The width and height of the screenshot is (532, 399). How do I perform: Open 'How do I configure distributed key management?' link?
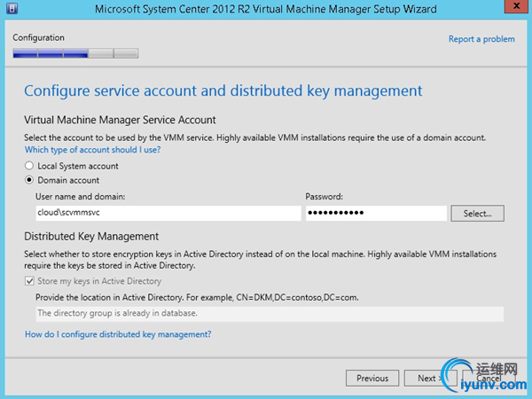118,334
